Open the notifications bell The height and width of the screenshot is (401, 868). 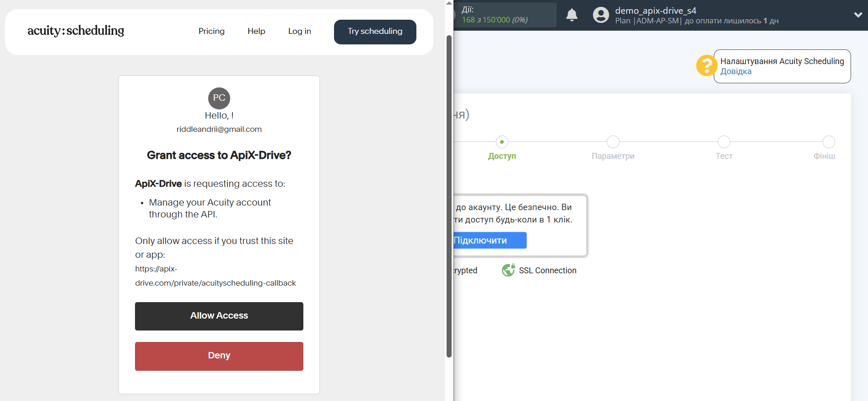(572, 15)
